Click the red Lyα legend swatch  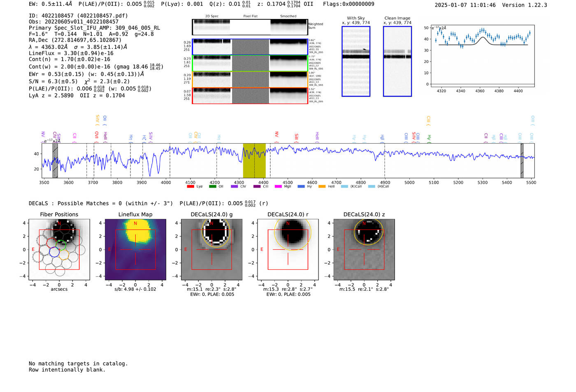(190, 186)
